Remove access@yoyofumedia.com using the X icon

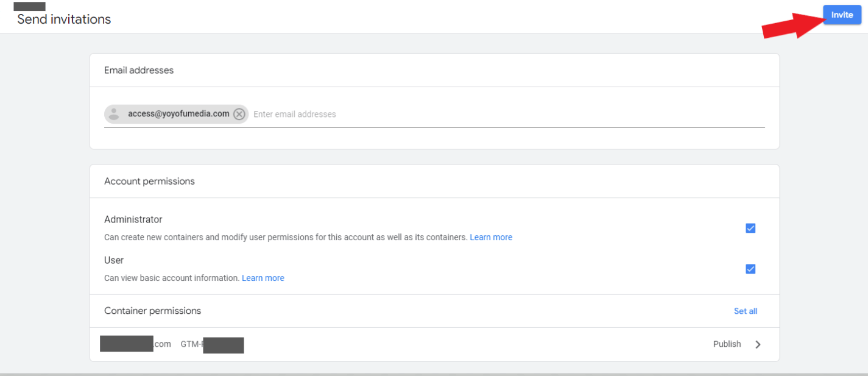coord(239,114)
